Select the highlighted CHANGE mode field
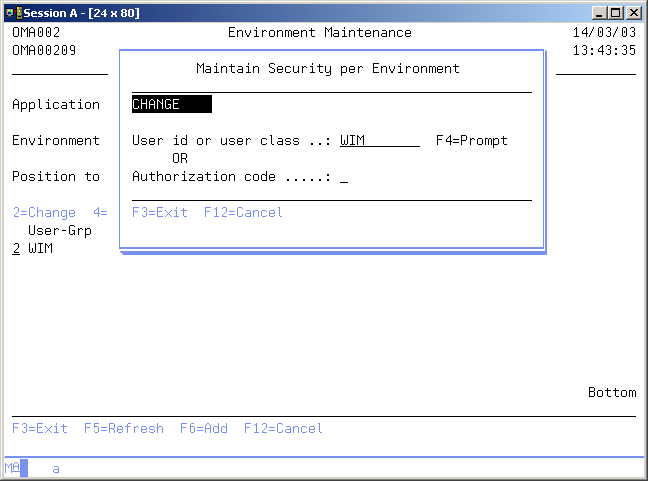 (x=171, y=105)
